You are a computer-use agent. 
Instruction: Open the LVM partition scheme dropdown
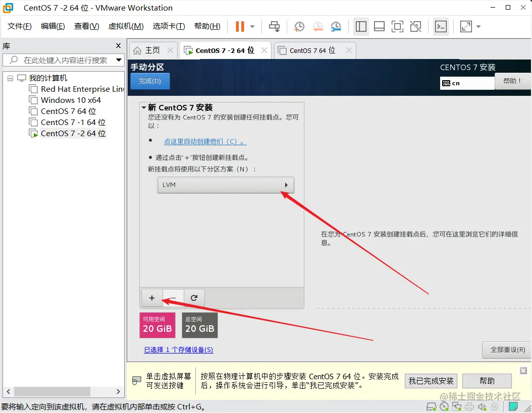(x=226, y=185)
